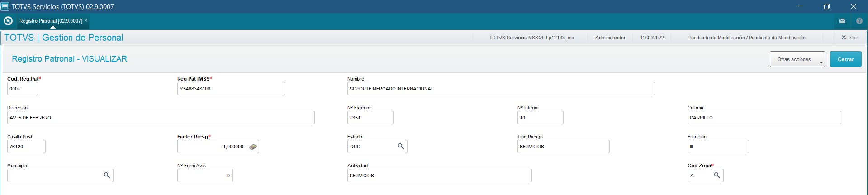Screen dimensions: 868x195
Task: Open the Otras acciones dropdown
Action: click(x=797, y=59)
